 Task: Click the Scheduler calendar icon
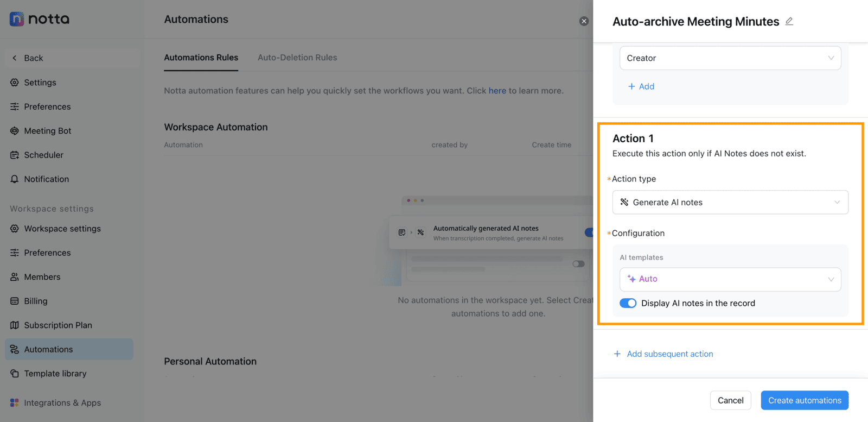pyautogui.click(x=15, y=155)
